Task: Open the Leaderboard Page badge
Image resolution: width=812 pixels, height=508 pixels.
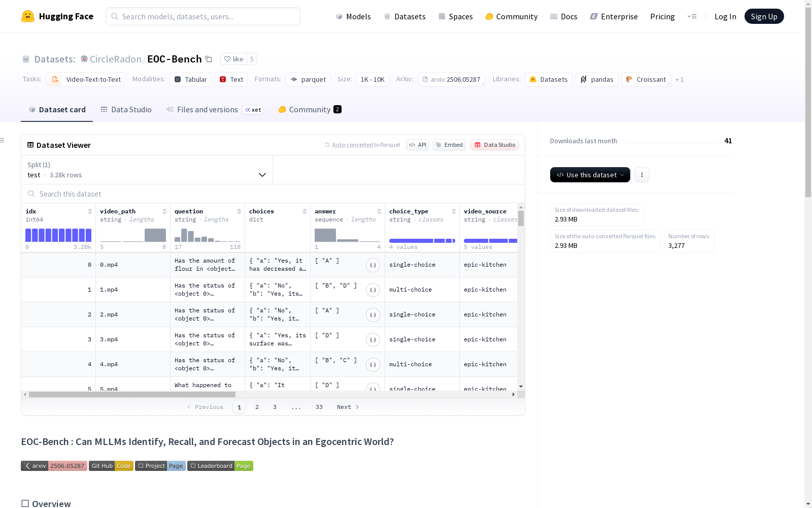Action: [220, 466]
